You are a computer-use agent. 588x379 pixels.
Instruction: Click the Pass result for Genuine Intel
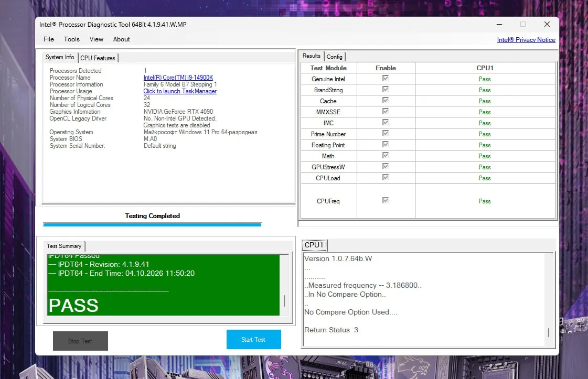pyautogui.click(x=485, y=79)
